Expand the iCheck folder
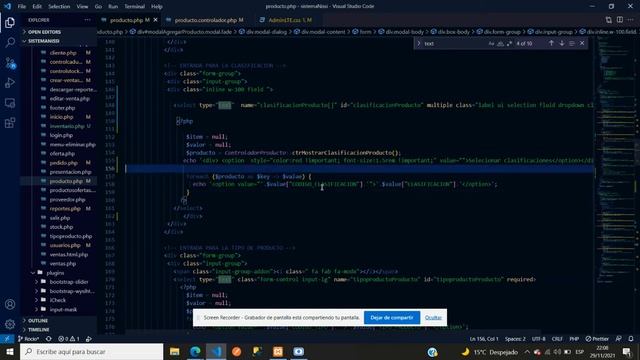 [x=37, y=300]
